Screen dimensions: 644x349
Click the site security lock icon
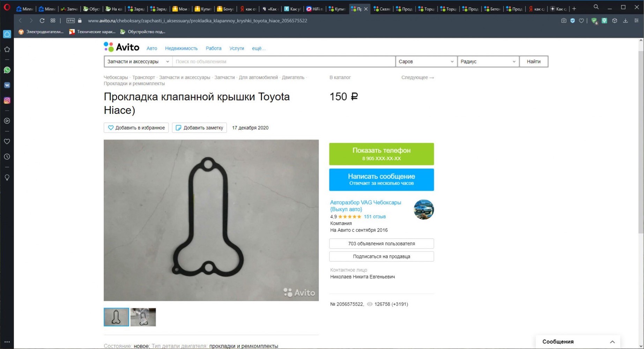[80, 21]
